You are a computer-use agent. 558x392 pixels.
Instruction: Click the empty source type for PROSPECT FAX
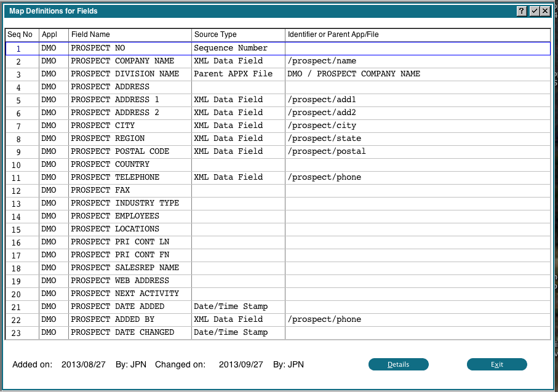[x=238, y=190]
